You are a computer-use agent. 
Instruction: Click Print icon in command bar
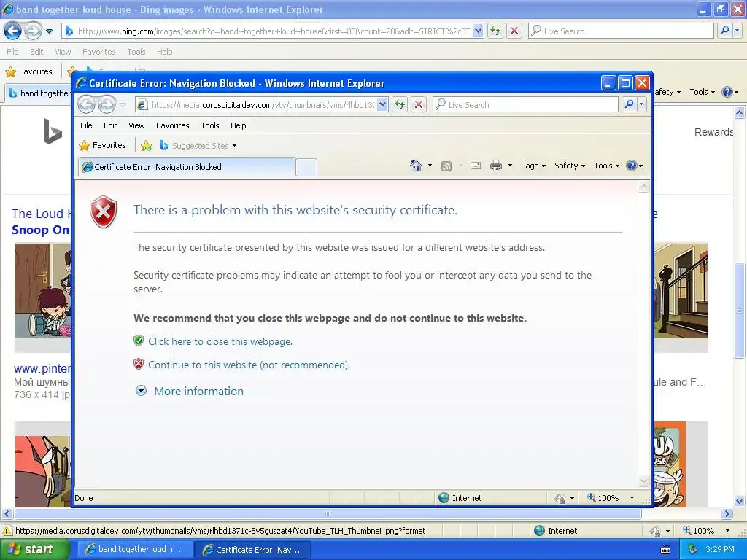point(496,166)
